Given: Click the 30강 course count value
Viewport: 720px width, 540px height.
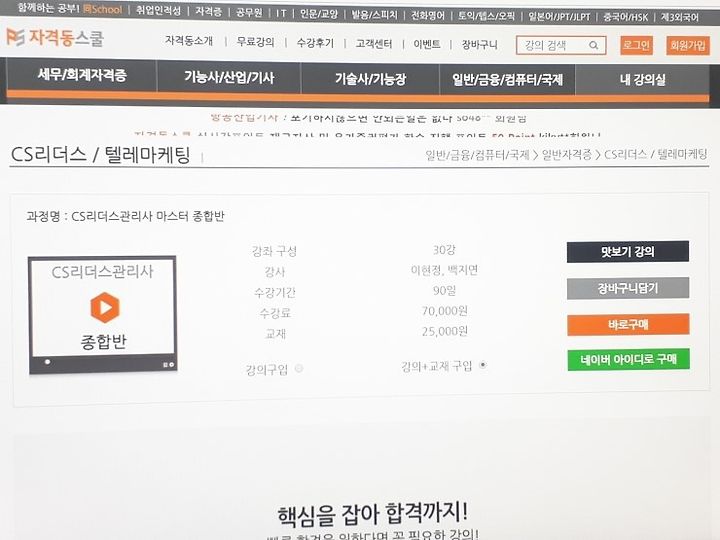Looking at the screenshot, I should (444, 250).
